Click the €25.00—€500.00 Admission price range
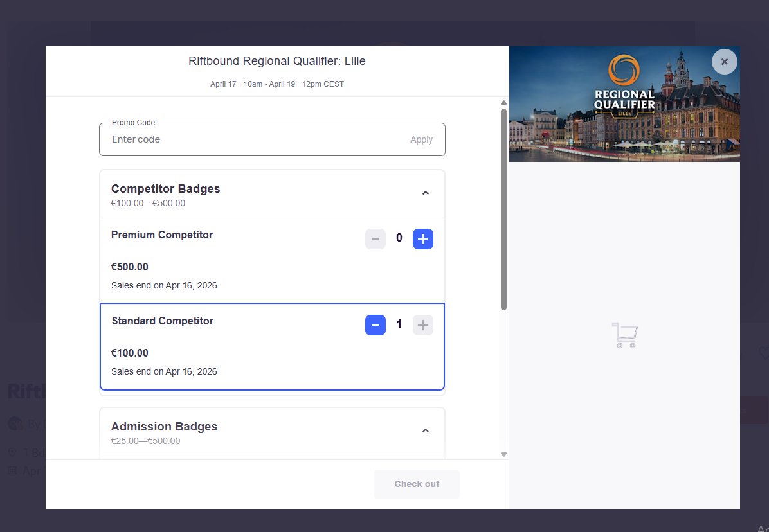Image resolution: width=769 pixels, height=532 pixels. [146, 441]
